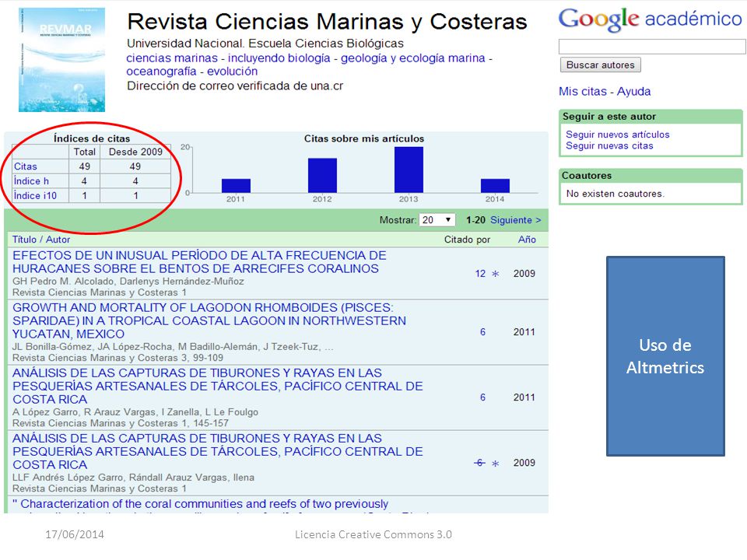This screenshot has width=747, height=560.
Task: Click year 2009 of EFECTOS article
Action: 524,274
